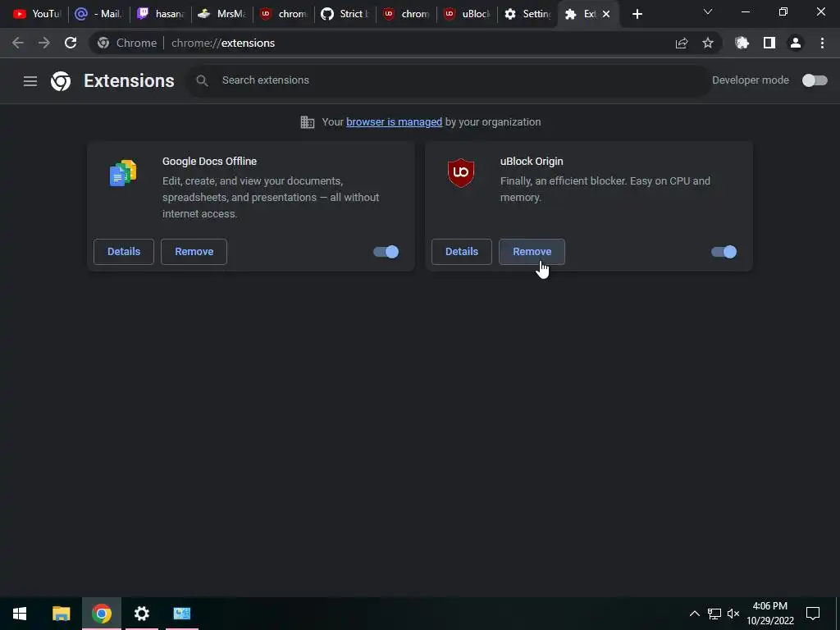This screenshot has width=840, height=630.
Task: Open the fourth taskbar app with window icon
Action: pyautogui.click(x=182, y=614)
